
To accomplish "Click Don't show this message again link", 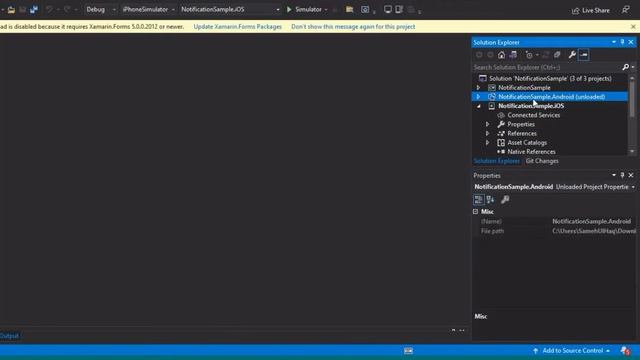I will 353,27.
